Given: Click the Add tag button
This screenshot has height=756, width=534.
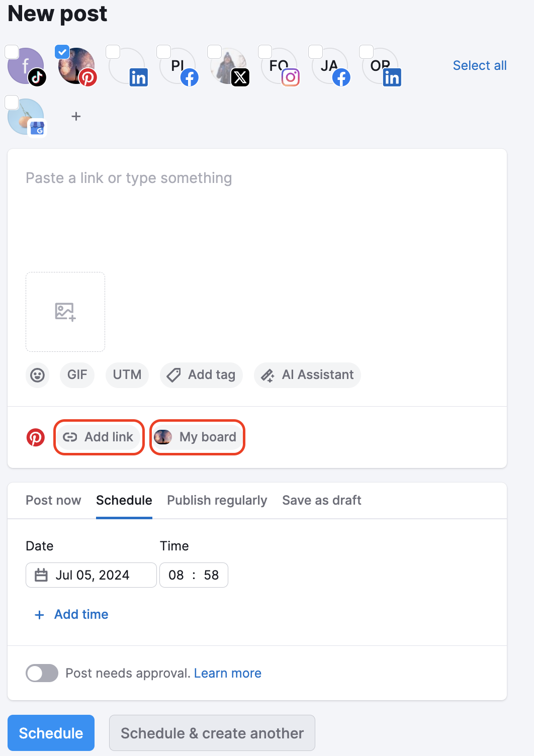Looking at the screenshot, I should 201,375.
